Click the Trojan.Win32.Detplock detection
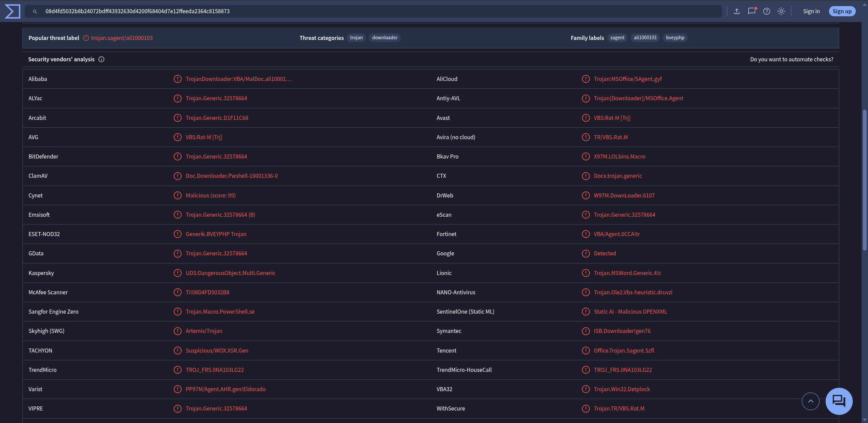Image resolution: width=868 pixels, height=423 pixels. 622,389
